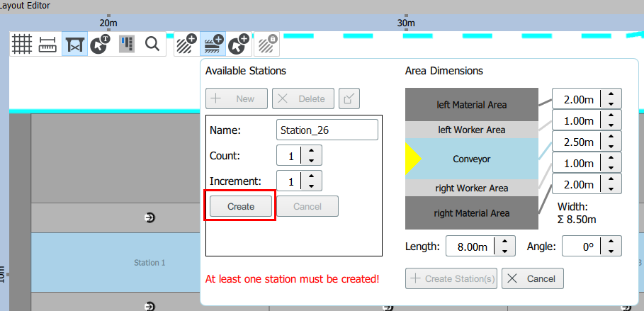Decrease left Material Area width
Viewport: 644px width, 311px height.
611,104
